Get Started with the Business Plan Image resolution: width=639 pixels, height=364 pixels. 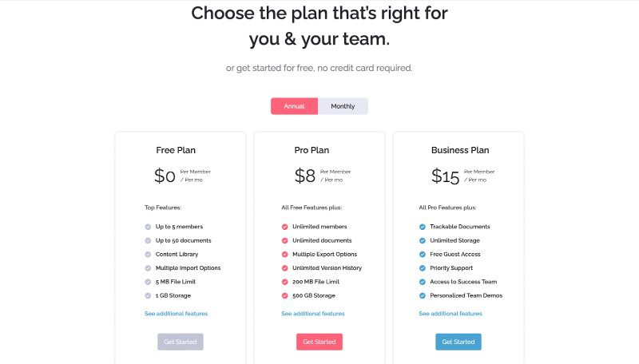click(458, 342)
